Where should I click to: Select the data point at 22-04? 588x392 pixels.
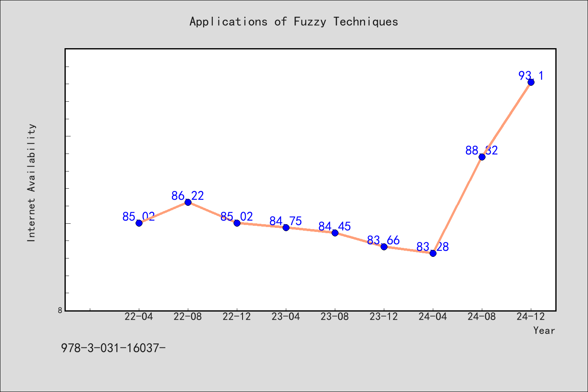click(x=139, y=223)
